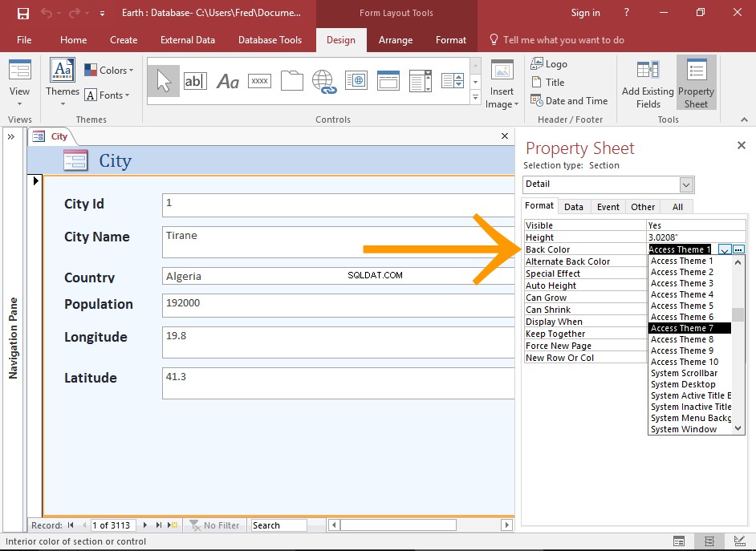The width and height of the screenshot is (756, 551).
Task: Collapse the ribbon with chevron
Action: [744, 120]
